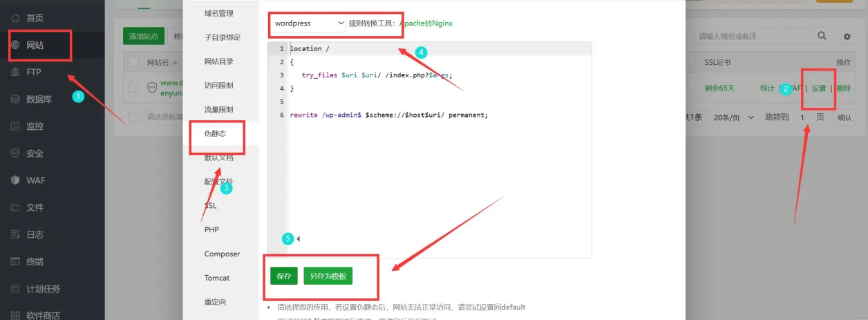
Task: Open the 默认文档 tab
Action: pos(218,158)
